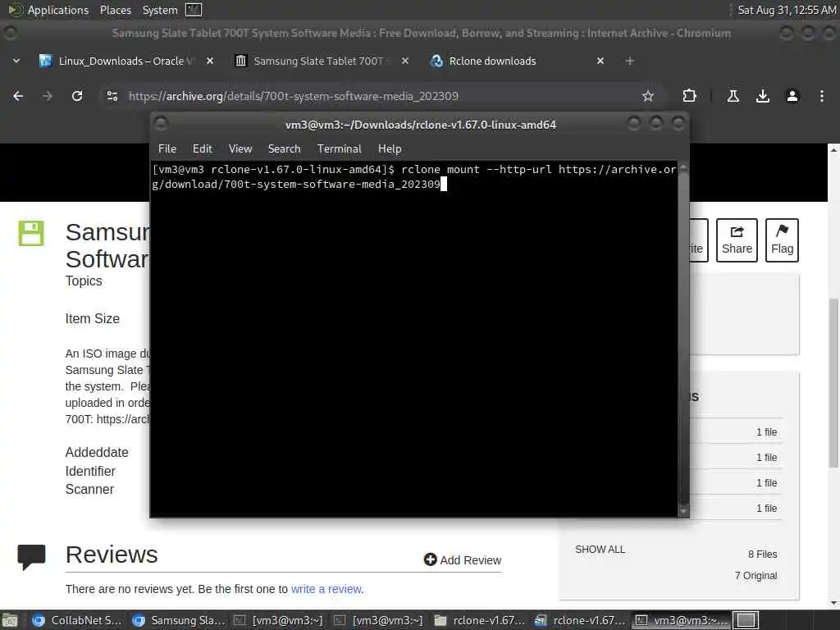Click the 7 Original link
This screenshot has height=630, width=840.
[x=756, y=575]
